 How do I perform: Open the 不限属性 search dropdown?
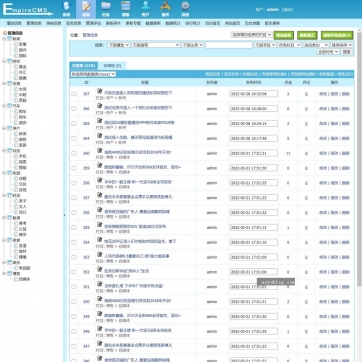coord(119,45)
